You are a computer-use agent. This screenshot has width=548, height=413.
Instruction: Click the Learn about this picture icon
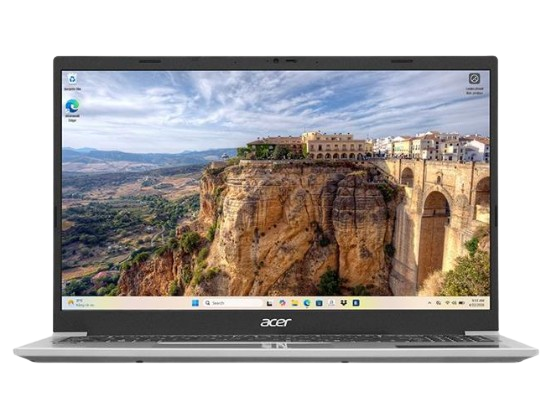474,83
